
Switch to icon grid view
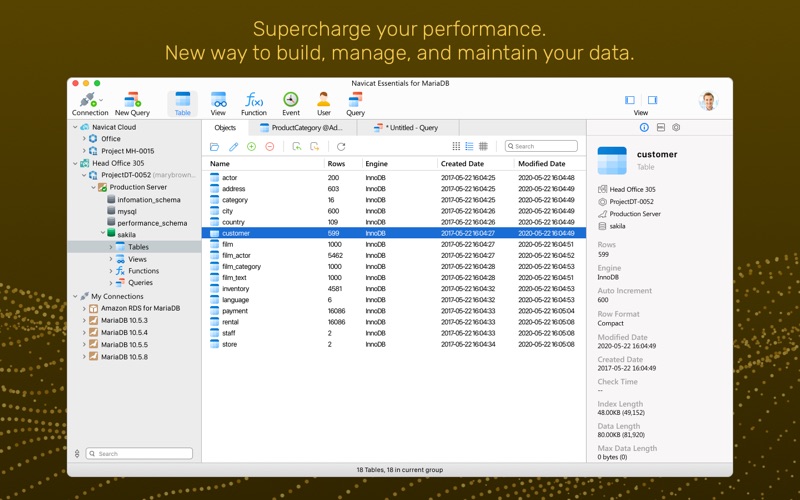point(456,146)
